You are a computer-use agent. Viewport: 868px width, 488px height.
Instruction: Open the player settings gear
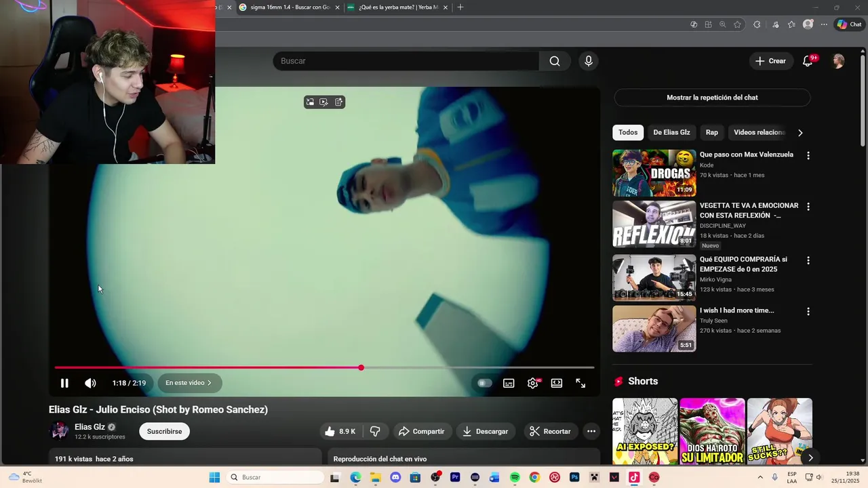point(533,383)
